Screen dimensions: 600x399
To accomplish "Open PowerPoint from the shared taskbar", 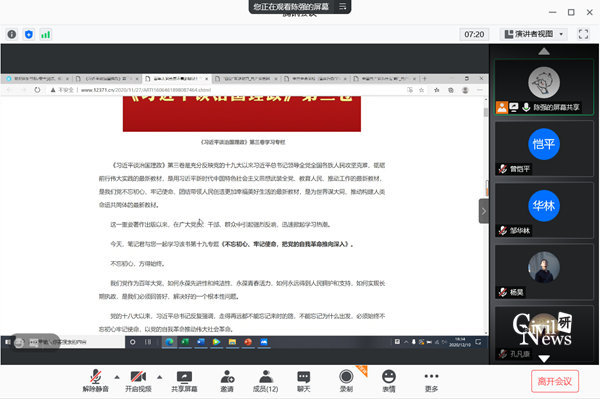I will click(248, 342).
